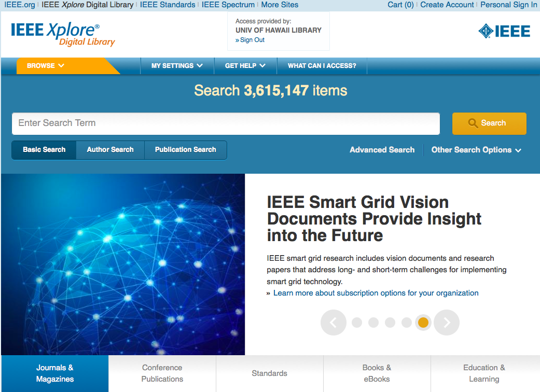Open the Standards tab

pyautogui.click(x=270, y=373)
